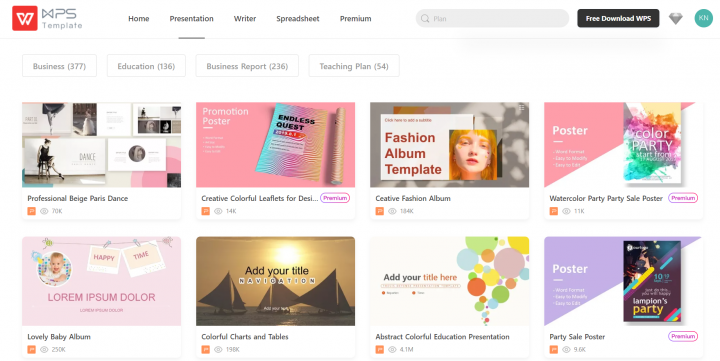This screenshot has height=361, width=720.
Task: Click views eye icon for Party Sale Poster
Action: 566,350
